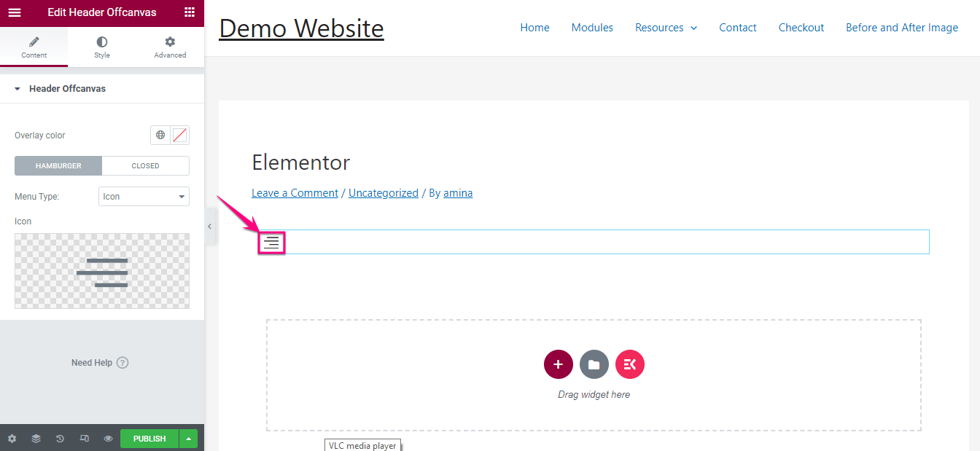Open the save options arrow next to Publish
Image resolution: width=980 pixels, height=451 pixels.
(189, 439)
